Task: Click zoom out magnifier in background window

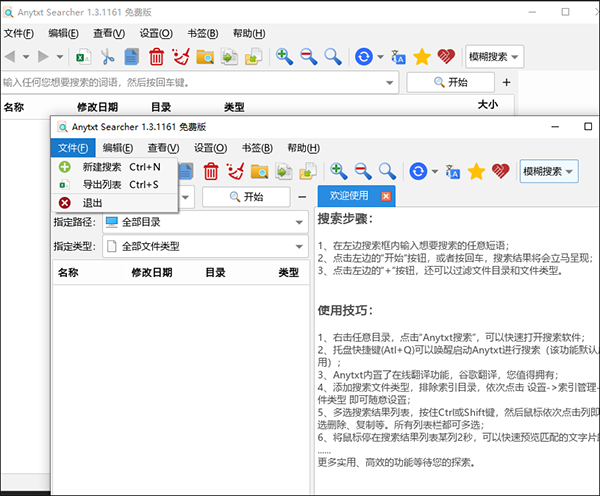Action: [x=309, y=57]
